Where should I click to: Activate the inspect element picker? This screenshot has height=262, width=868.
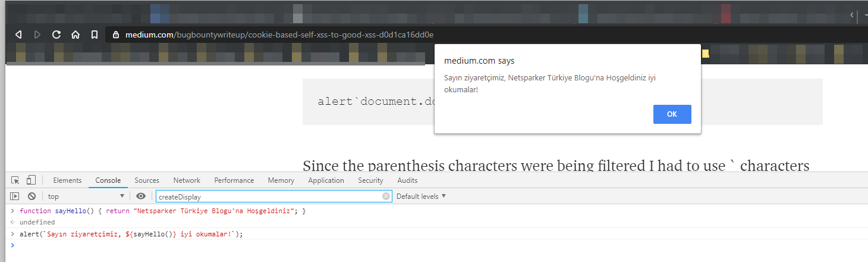[15, 180]
